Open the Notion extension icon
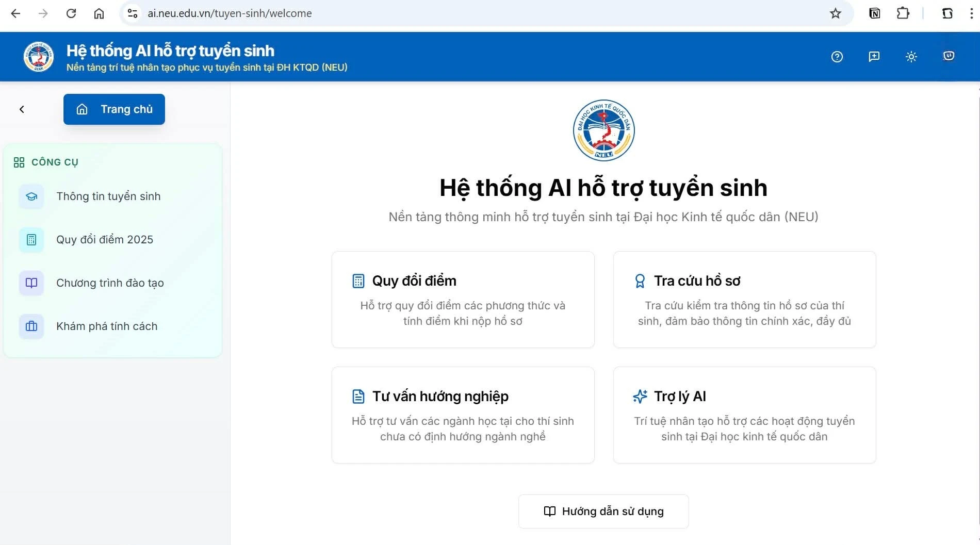 point(875,13)
